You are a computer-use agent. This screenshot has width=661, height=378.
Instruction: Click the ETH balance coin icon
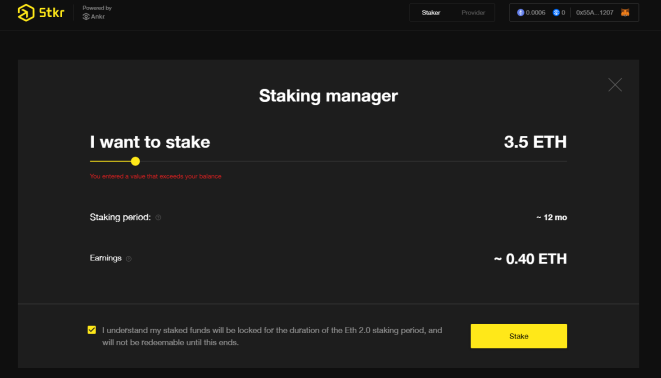pos(521,13)
